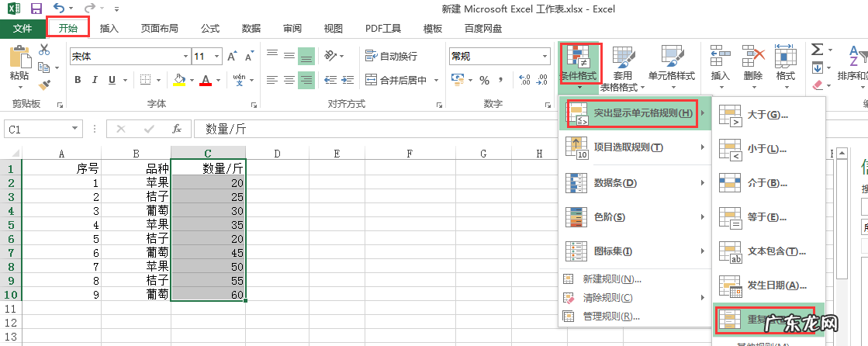Image resolution: width=868 pixels, height=346 pixels.
Task: Increase decimal places
Action: [526, 81]
